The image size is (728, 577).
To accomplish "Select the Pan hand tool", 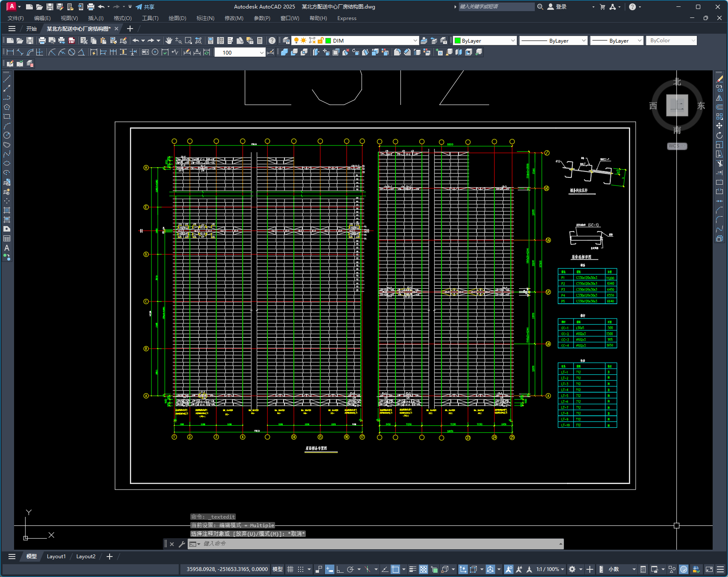I will point(169,41).
